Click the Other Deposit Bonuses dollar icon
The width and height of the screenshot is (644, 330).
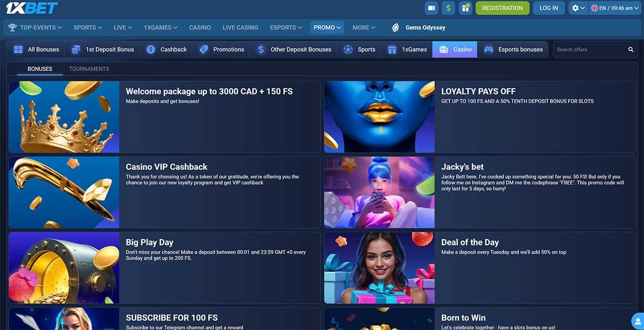click(x=261, y=49)
